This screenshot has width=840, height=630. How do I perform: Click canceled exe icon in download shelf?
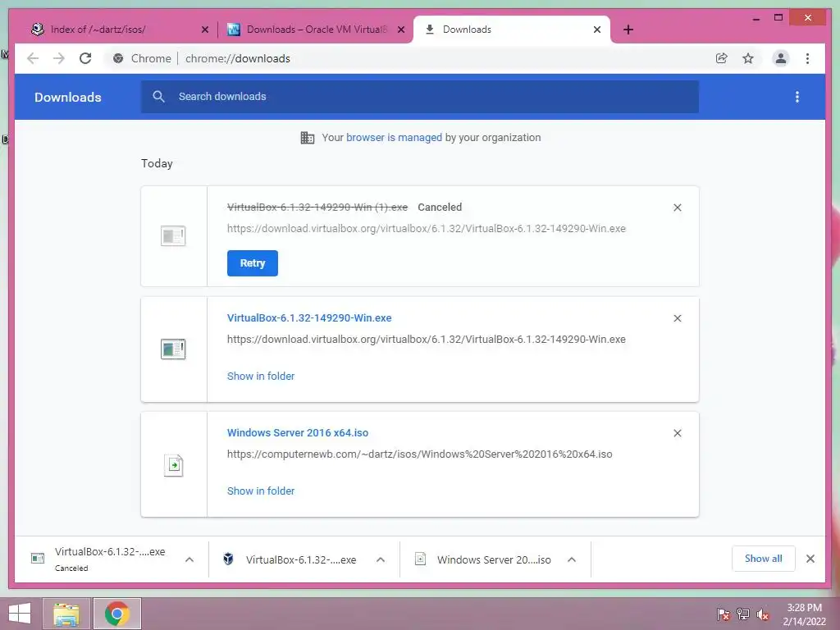pyautogui.click(x=38, y=559)
